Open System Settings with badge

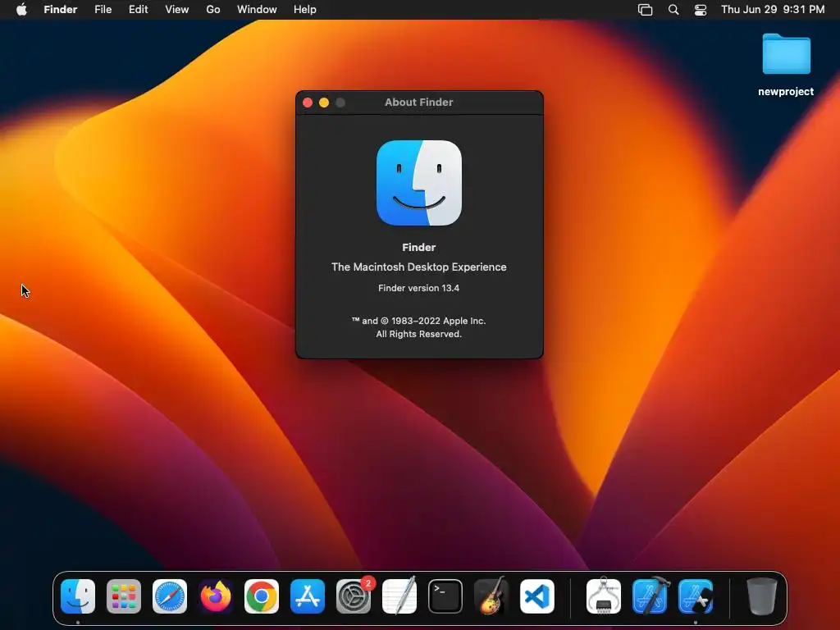coord(354,596)
